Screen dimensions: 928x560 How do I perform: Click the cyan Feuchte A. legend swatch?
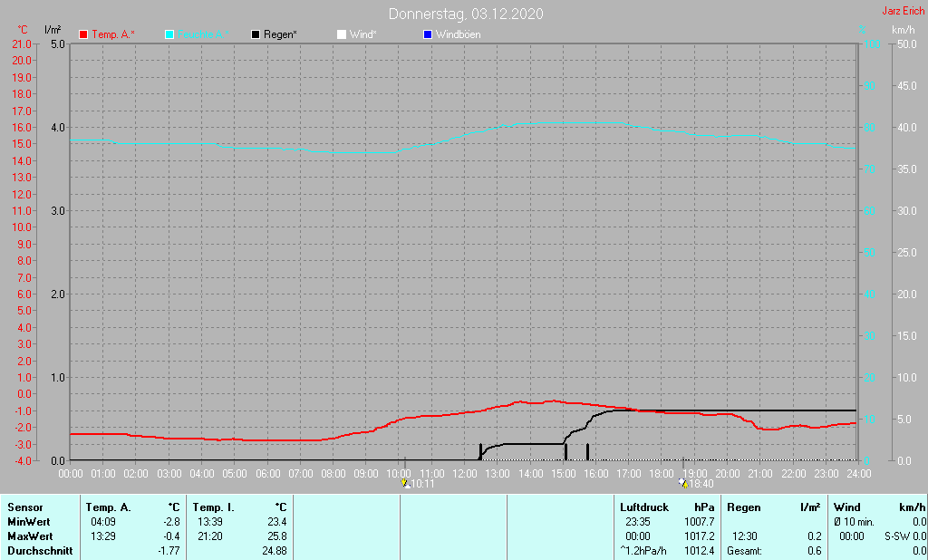pyautogui.click(x=169, y=34)
